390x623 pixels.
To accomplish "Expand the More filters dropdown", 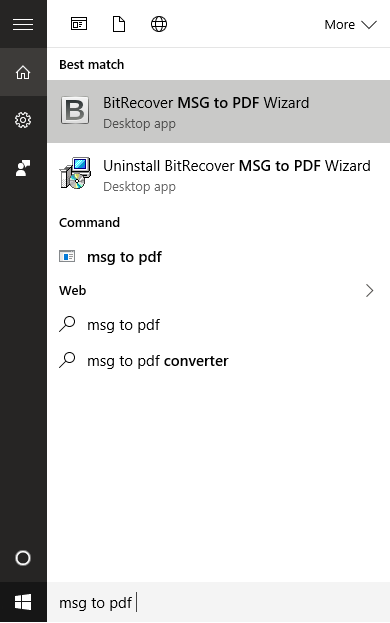I will 350,25.
